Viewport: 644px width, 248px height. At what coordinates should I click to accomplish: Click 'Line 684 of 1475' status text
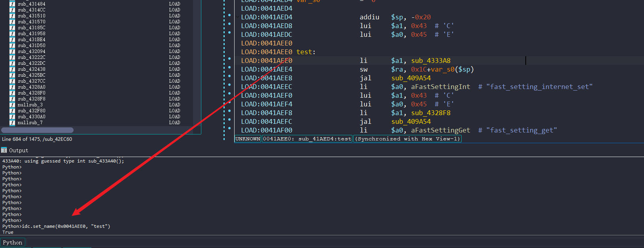point(21,139)
